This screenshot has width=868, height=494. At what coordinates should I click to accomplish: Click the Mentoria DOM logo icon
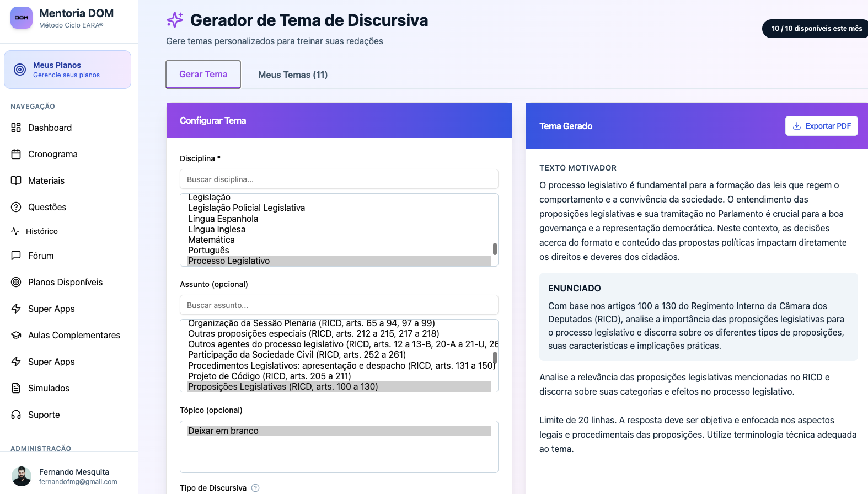tap(22, 18)
